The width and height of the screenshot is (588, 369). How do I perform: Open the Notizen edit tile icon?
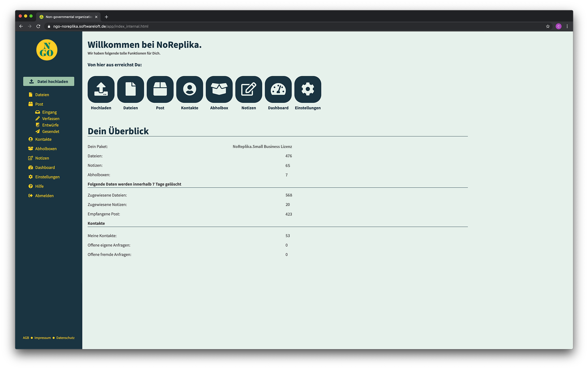point(249,89)
